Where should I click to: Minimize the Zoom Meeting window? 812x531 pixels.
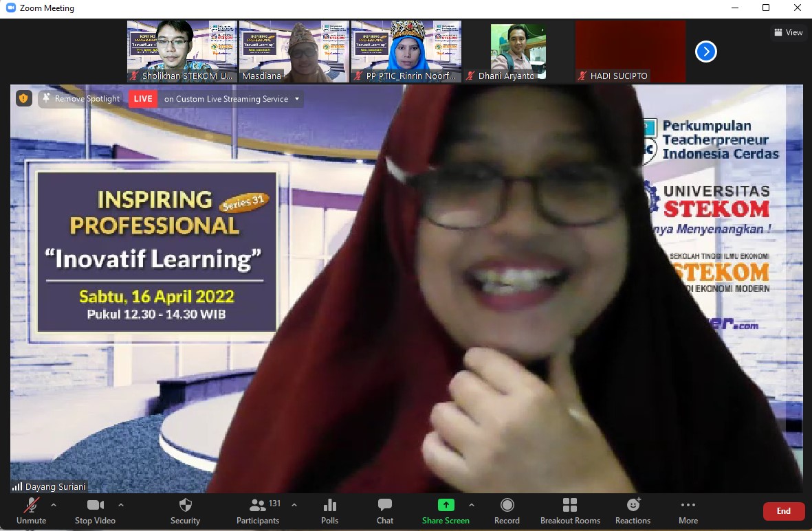tap(735, 8)
